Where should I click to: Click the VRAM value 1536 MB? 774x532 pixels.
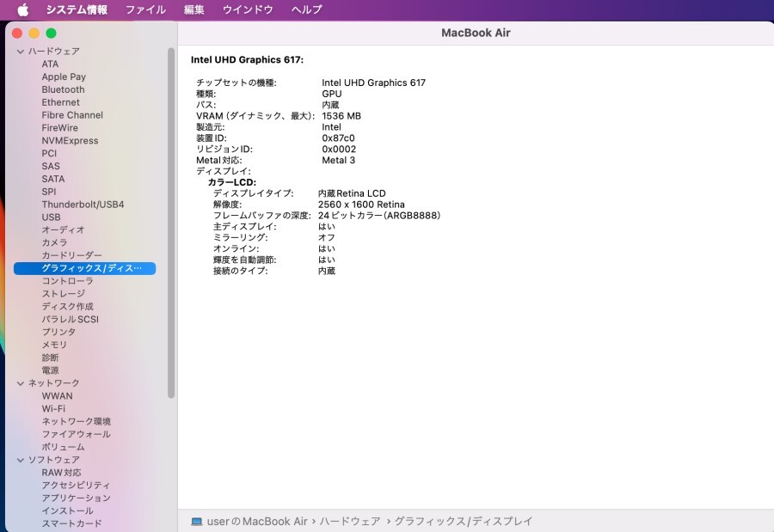tap(341, 116)
